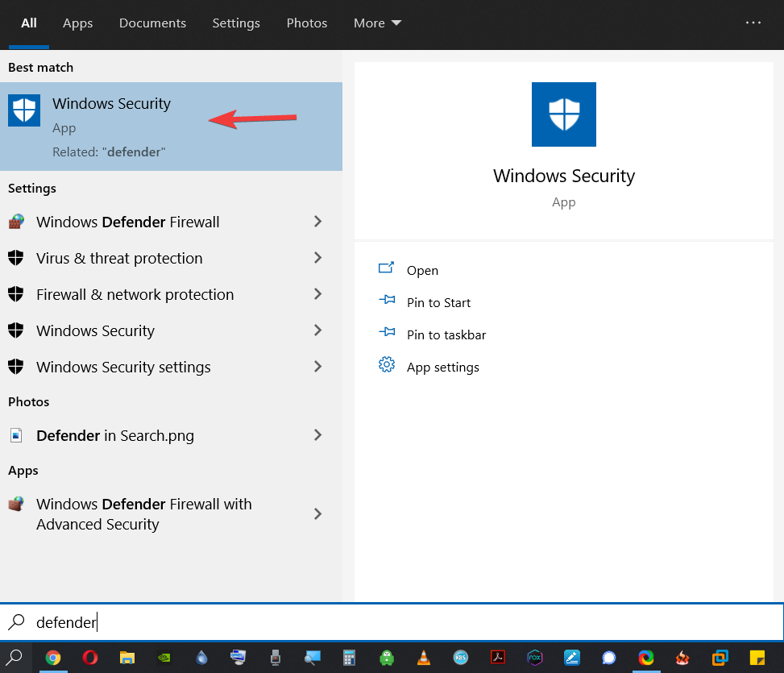784x673 pixels.
Task: Click the taskbar search magnifier button
Action: (15, 658)
